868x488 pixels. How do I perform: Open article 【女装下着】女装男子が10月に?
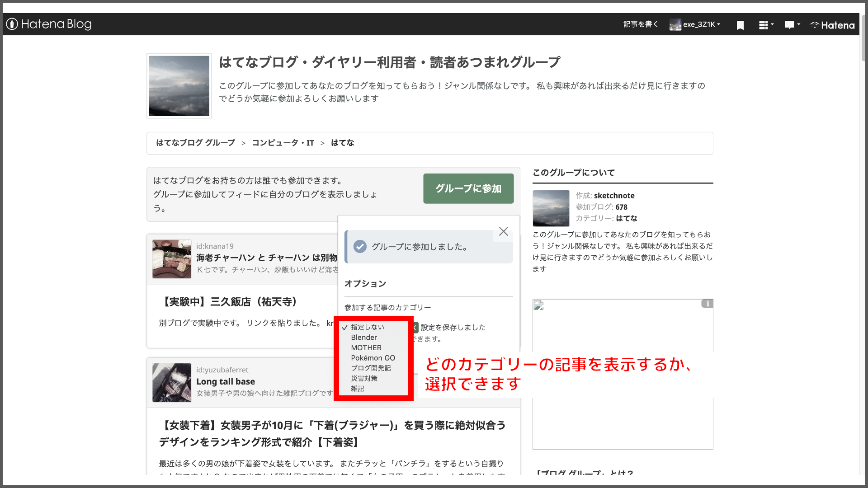point(332,434)
